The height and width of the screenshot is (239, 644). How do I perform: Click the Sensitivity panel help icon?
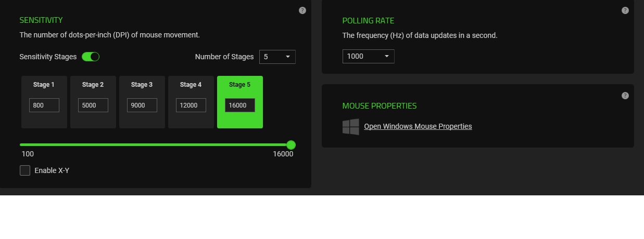[x=302, y=10]
